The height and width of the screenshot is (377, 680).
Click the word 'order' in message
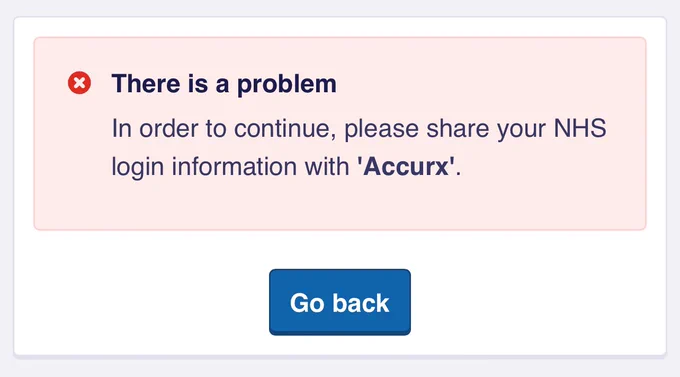click(x=168, y=129)
